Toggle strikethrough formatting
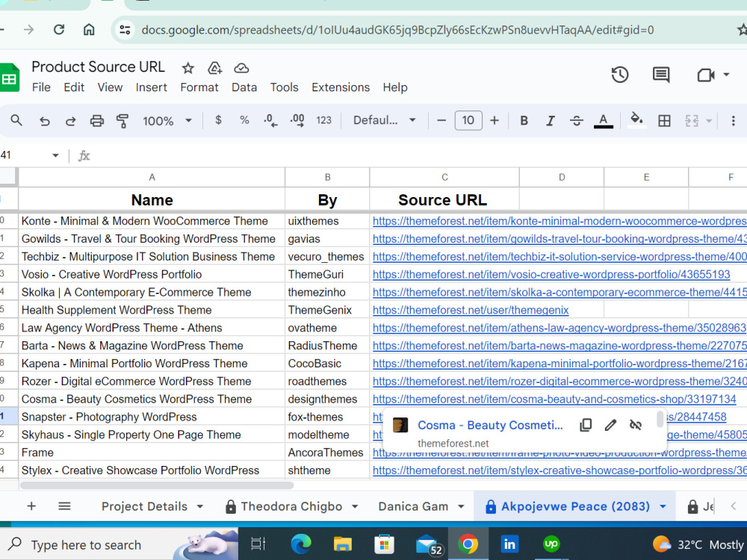 coord(577,120)
